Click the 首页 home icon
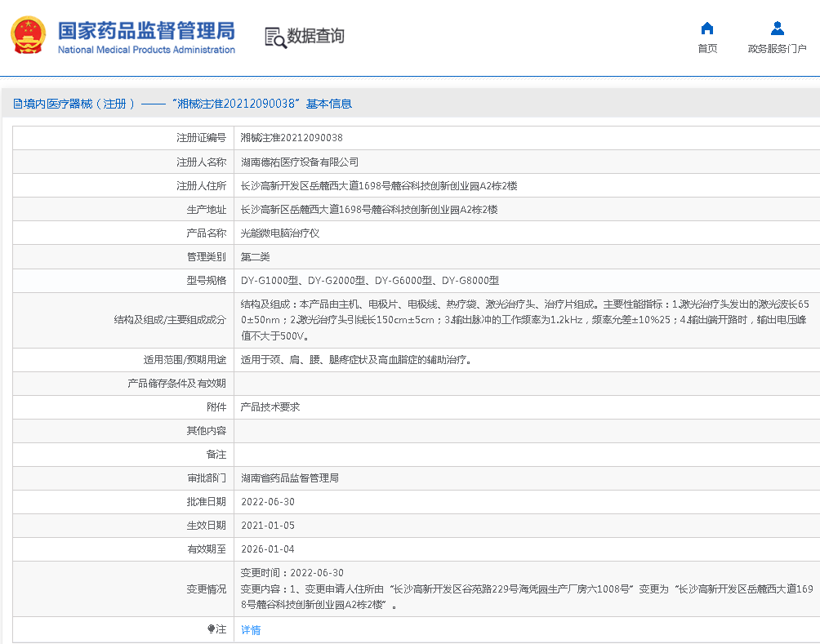The width and height of the screenshot is (820, 644). pos(706,27)
